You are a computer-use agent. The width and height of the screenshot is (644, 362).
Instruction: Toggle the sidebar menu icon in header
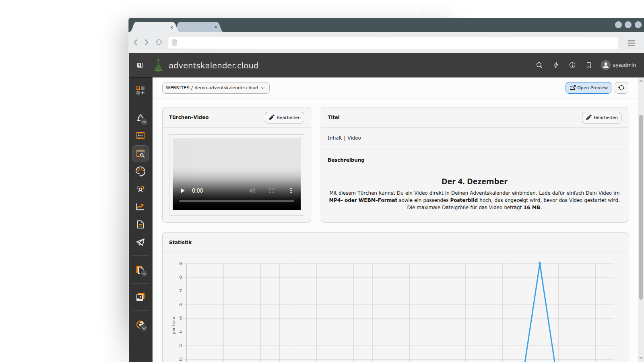click(x=140, y=65)
